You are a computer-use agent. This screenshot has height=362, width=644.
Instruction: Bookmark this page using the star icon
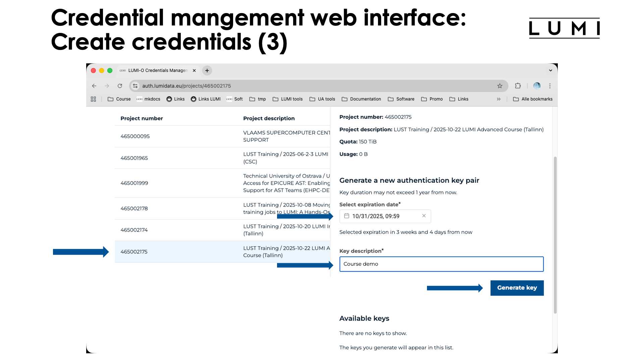click(x=500, y=86)
